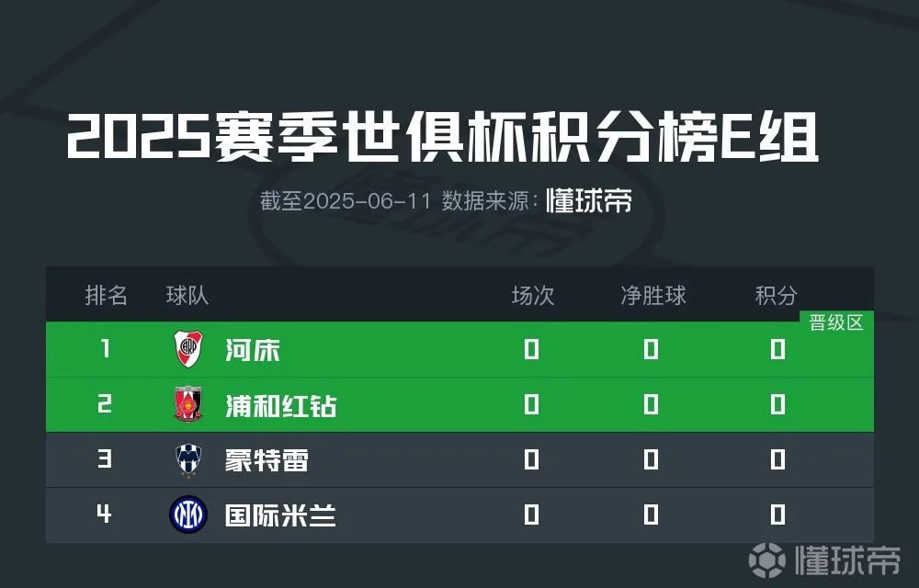Select the 净胜球 column header

click(x=652, y=295)
